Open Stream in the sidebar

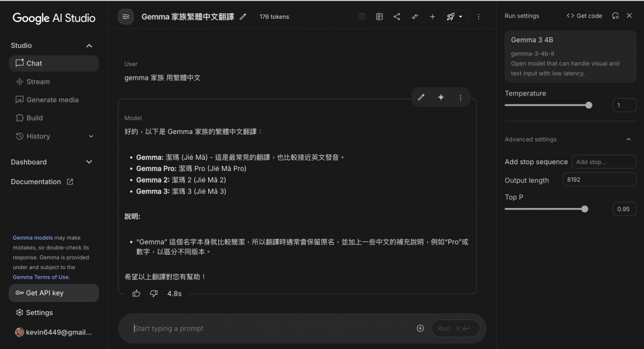point(54,82)
